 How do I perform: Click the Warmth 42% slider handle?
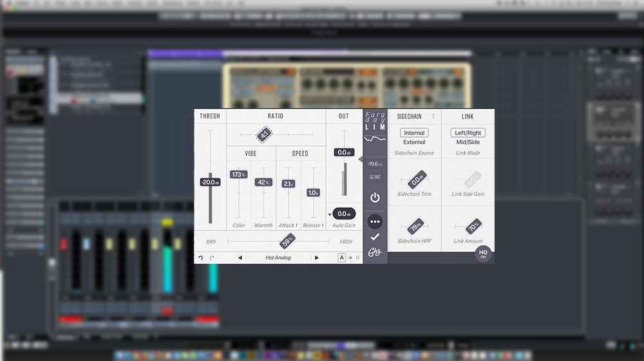point(263,182)
